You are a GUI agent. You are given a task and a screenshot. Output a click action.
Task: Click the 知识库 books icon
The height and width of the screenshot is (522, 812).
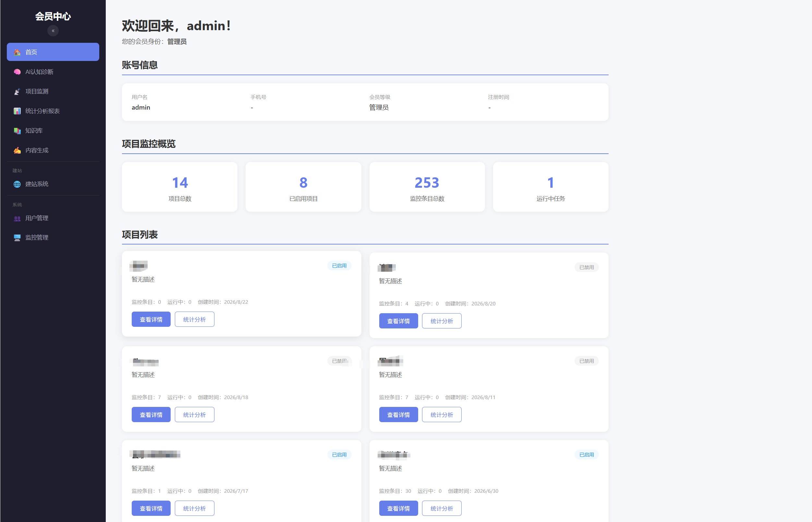coord(17,131)
